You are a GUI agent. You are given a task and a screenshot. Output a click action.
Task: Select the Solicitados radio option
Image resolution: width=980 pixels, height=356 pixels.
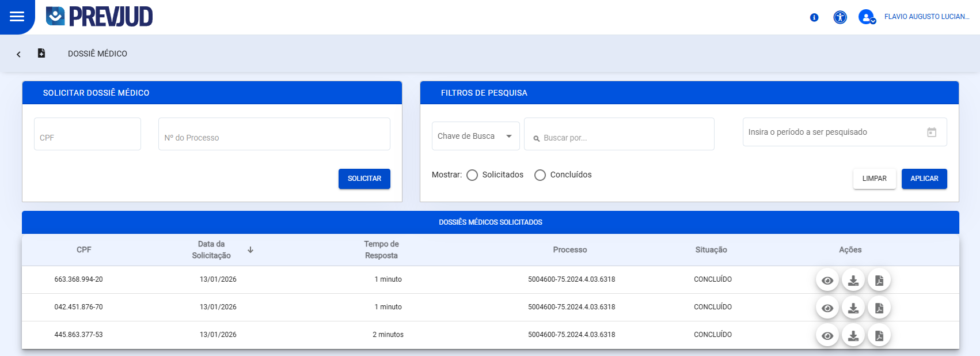472,175
